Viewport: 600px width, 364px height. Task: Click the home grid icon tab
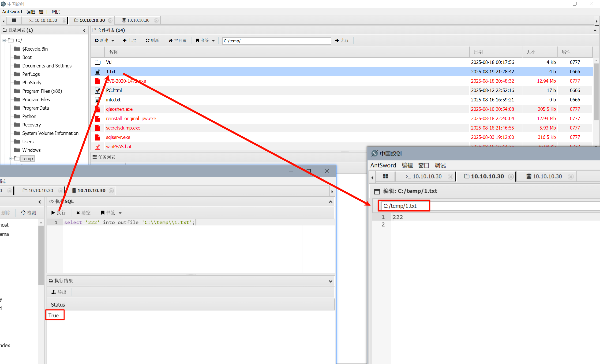pyautogui.click(x=14, y=20)
